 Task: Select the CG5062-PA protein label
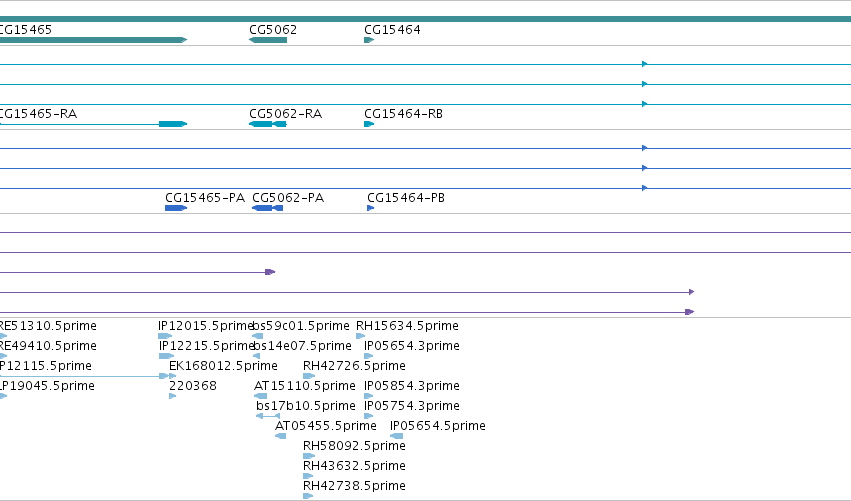[x=288, y=198]
